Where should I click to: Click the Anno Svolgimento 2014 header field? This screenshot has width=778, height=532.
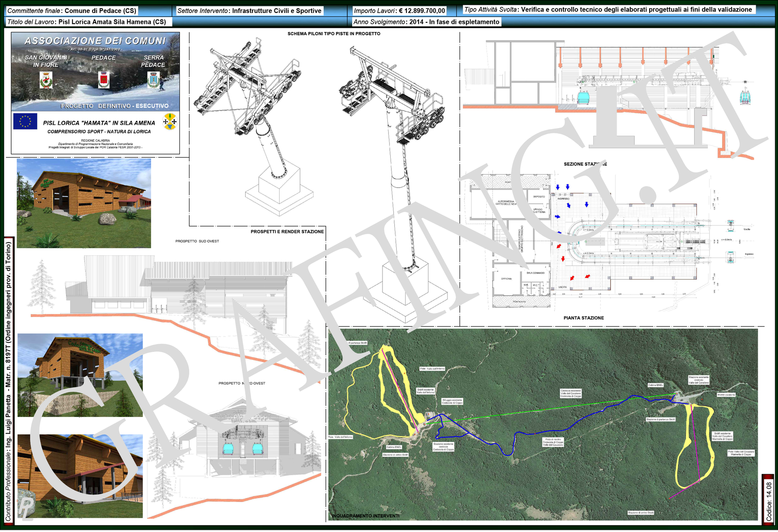(426, 22)
